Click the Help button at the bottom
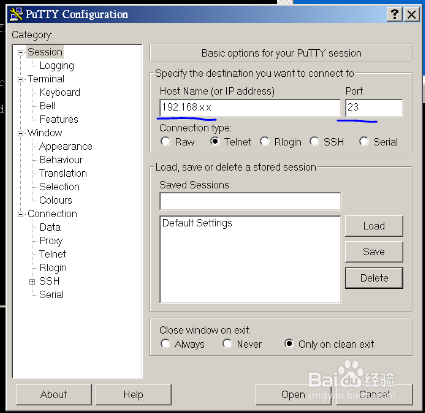The image size is (425, 413). coord(133,395)
